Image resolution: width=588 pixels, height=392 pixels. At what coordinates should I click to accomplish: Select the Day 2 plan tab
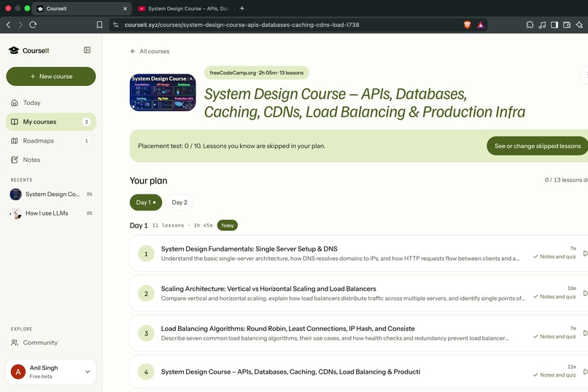click(179, 203)
